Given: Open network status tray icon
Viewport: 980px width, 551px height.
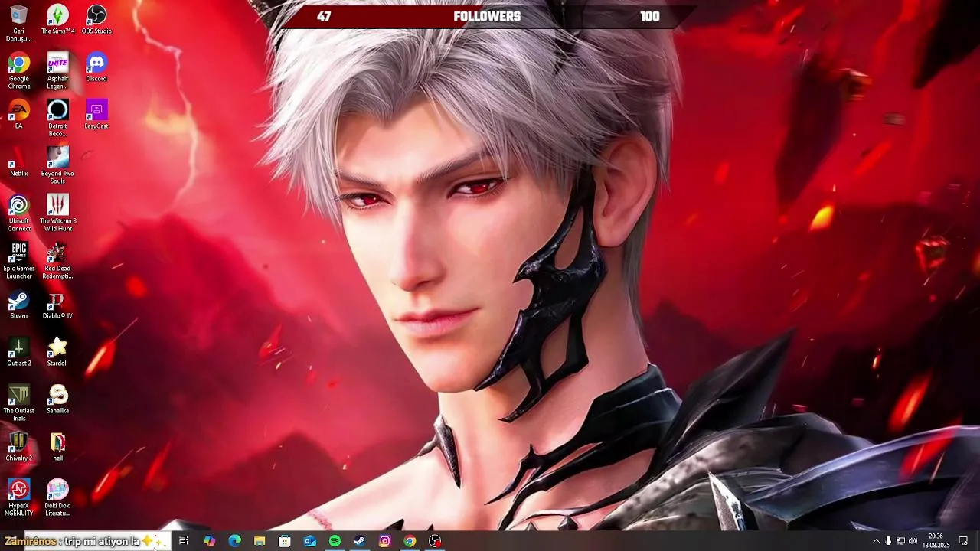Looking at the screenshot, I should coord(900,541).
